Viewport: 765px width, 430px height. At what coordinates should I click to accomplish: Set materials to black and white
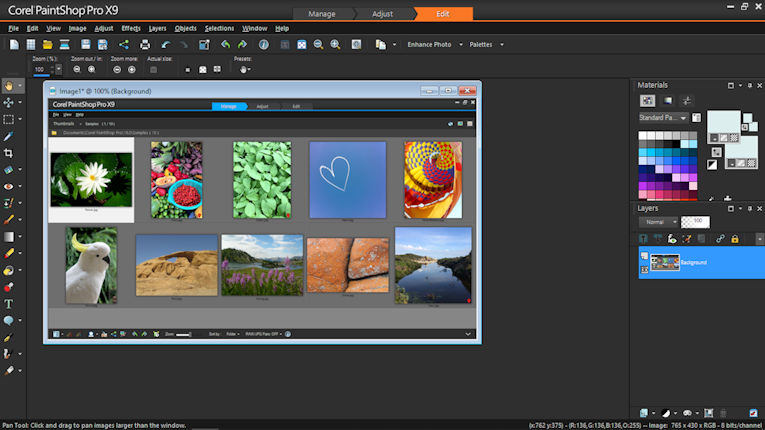click(712, 164)
